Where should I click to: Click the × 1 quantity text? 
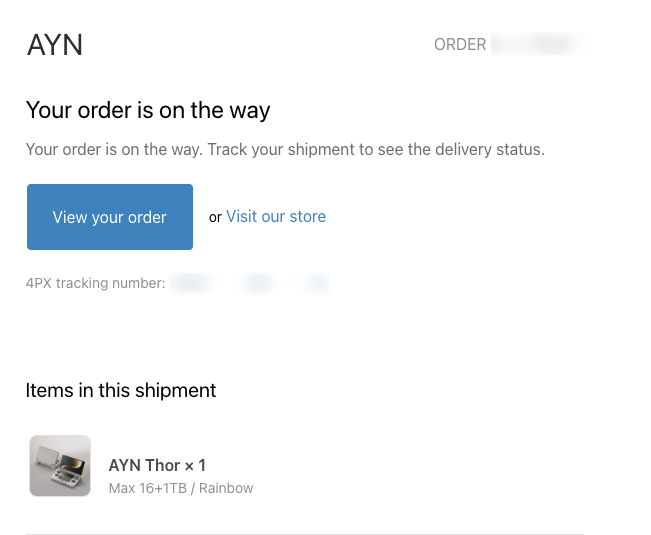coord(195,465)
